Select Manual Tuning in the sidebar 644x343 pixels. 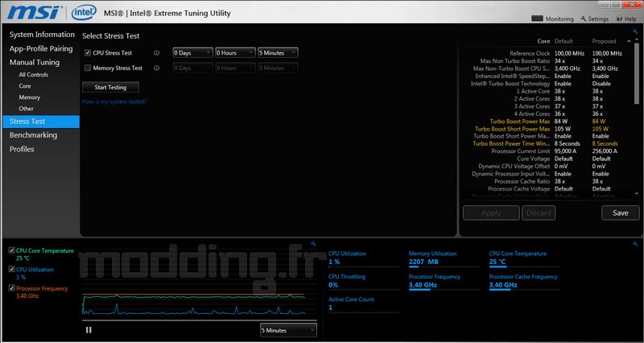click(35, 63)
